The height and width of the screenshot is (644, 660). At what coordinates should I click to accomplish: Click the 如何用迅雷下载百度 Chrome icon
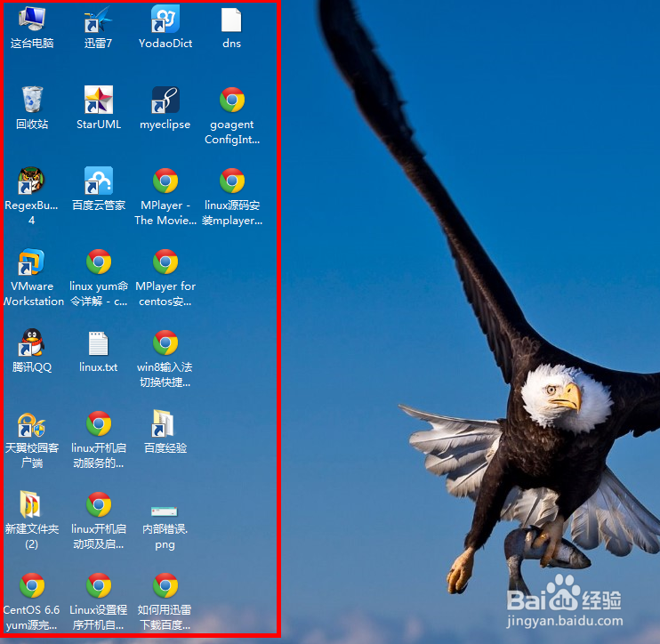[x=165, y=585]
